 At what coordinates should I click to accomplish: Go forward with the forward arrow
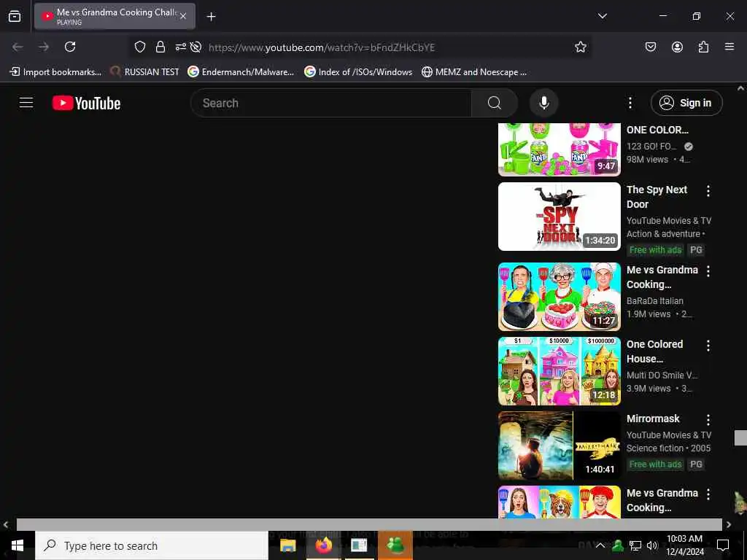pyautogui.click(x=44, y=47)
